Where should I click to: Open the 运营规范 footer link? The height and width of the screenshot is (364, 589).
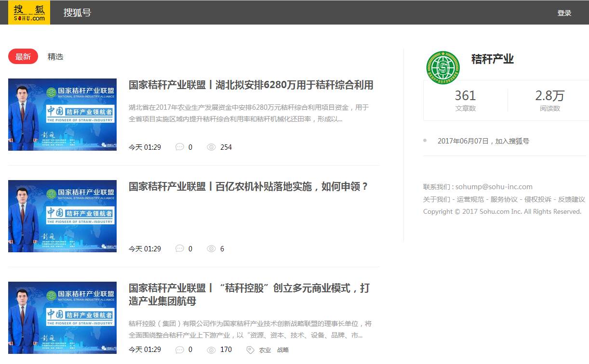click(470, 199)
